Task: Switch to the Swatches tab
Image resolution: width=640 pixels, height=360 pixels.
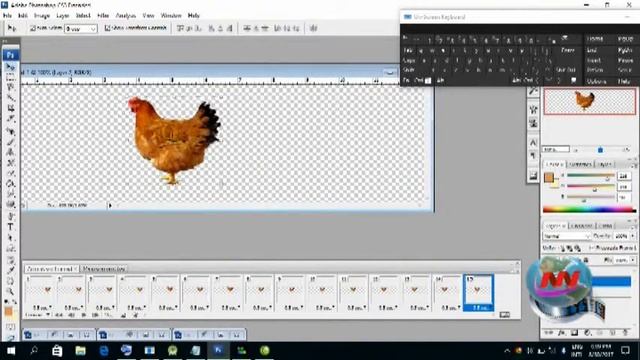Action: tap(580, 164)
